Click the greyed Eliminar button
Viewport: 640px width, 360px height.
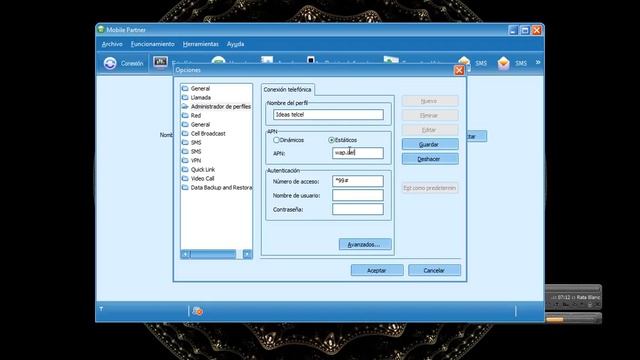430,115
